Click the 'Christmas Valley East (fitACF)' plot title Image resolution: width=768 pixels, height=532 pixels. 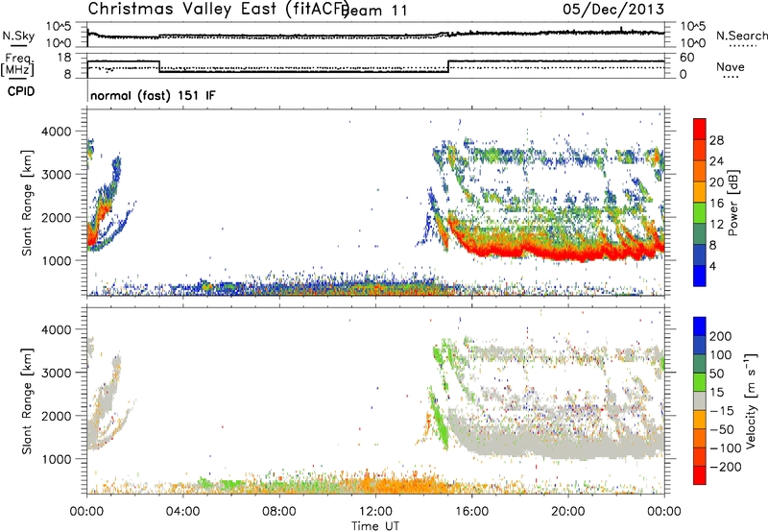click(219, 9)
